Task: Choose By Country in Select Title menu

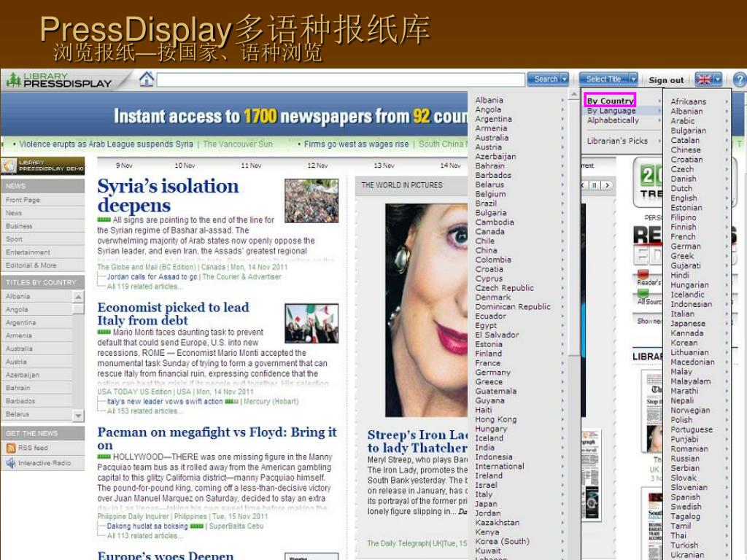Action: (611, 101)
